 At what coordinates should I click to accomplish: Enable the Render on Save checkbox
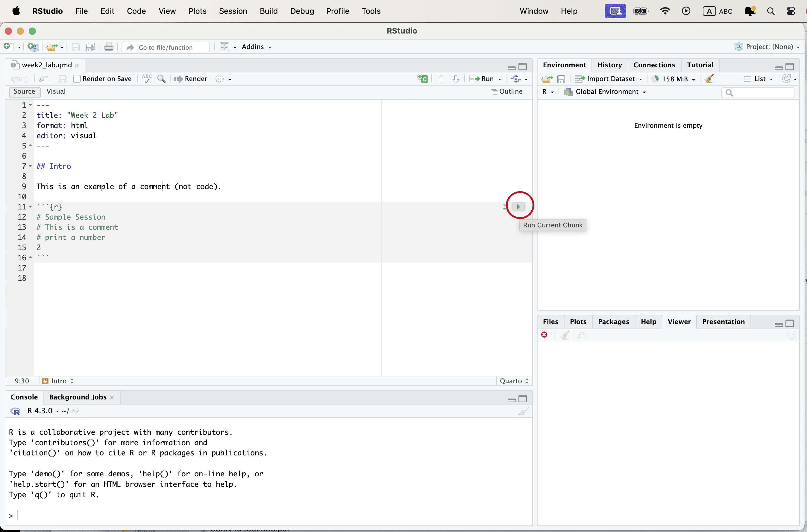tap(77, 79)
